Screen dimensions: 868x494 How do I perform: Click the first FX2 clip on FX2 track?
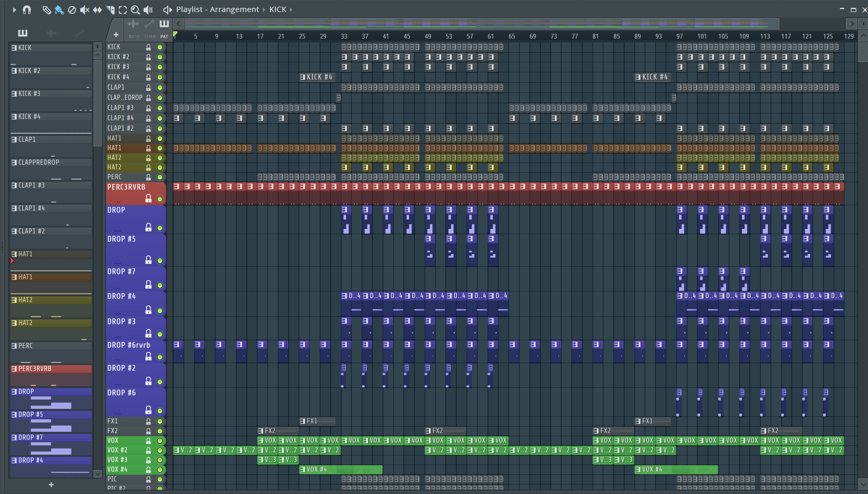pyautogui.click(x=278, y=431)
